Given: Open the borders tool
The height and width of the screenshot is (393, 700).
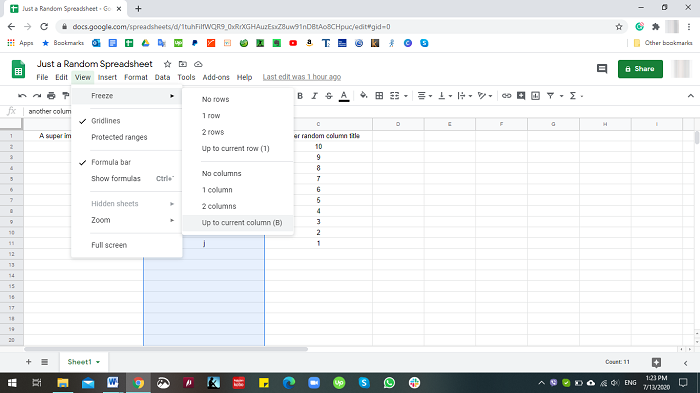Looking at the screenshot, I should pos(379,96).
